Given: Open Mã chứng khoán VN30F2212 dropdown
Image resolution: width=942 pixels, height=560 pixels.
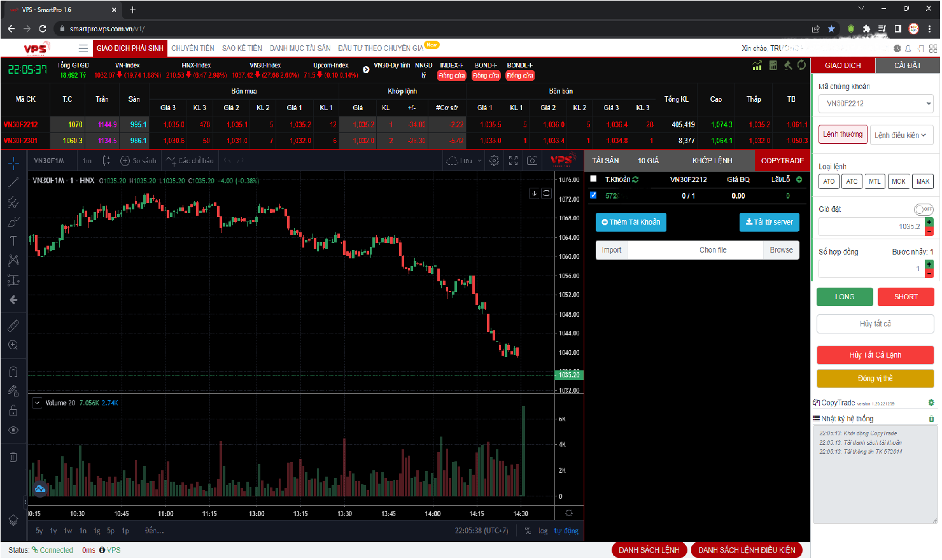Looking at the screenshot, I should click(x=875, y=104).
